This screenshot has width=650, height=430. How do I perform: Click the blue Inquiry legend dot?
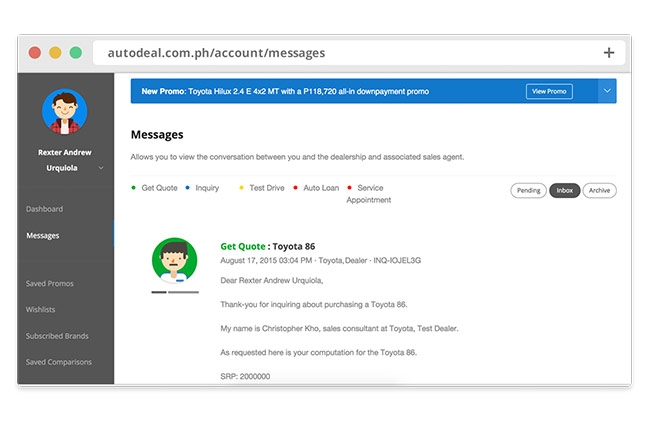click(x=187, y=187)
